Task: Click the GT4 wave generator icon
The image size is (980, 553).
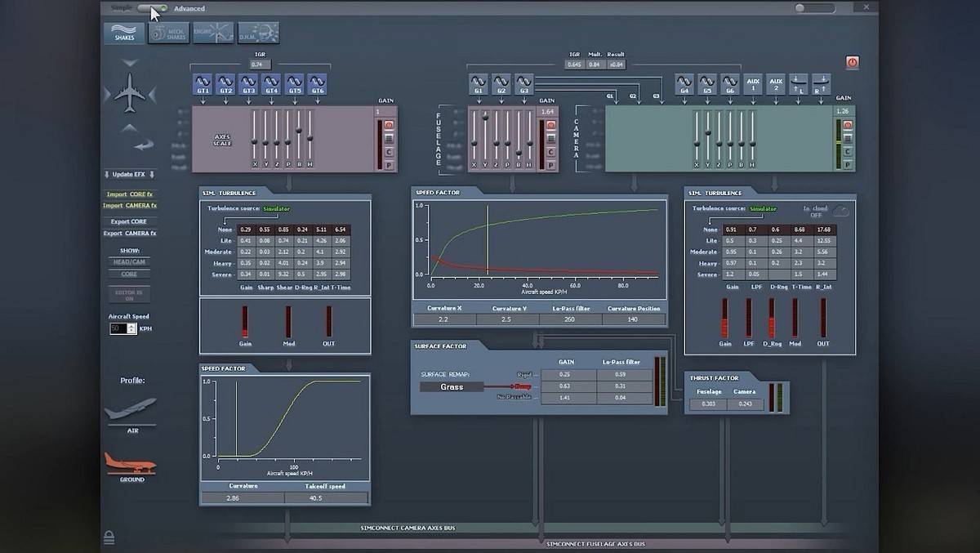Action: [x=271, y=84]
